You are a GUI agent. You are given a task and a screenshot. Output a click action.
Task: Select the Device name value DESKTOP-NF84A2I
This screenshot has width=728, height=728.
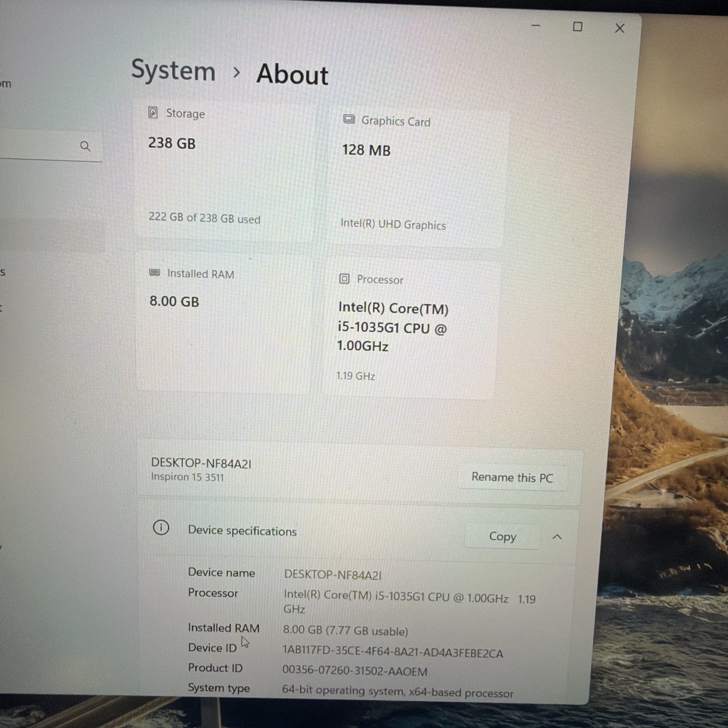pos(333,575)
